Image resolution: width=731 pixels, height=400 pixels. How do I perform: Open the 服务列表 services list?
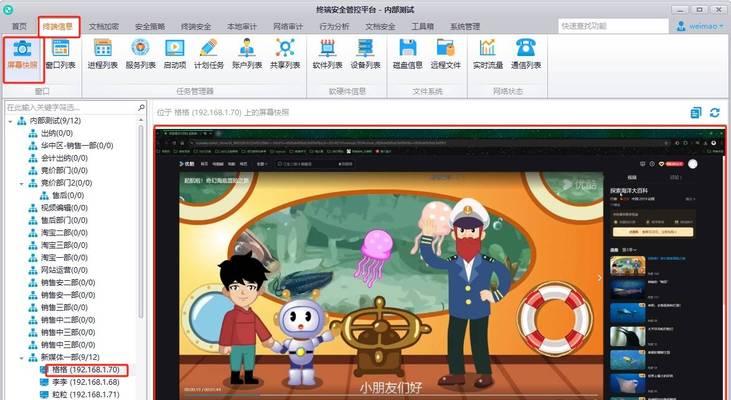[140, 55]
